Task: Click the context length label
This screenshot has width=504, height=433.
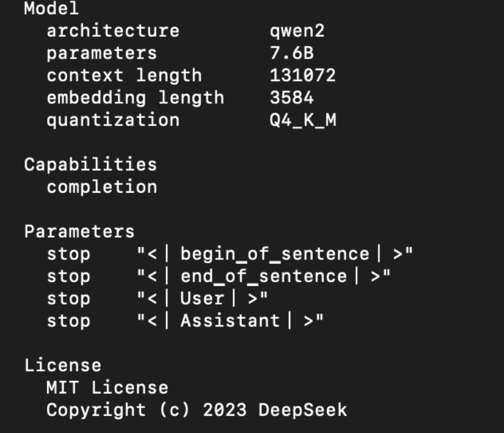Action: pos(124,75)
